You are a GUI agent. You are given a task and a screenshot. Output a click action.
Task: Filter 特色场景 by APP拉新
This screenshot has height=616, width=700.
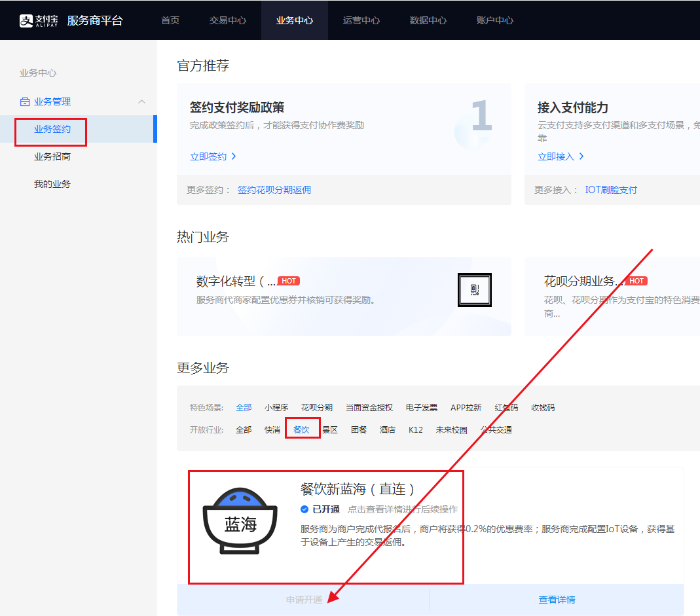click(x=466, y=408)
